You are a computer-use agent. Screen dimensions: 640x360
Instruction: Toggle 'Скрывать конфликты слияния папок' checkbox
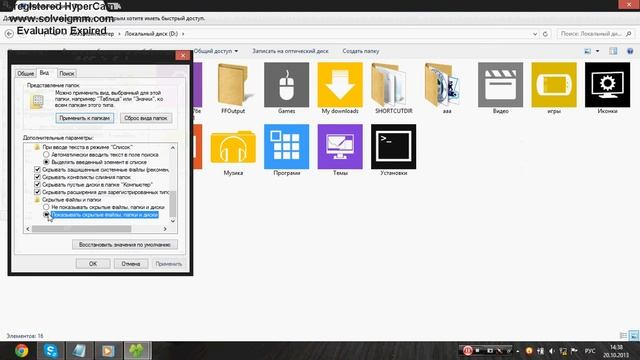pos(38,177)
